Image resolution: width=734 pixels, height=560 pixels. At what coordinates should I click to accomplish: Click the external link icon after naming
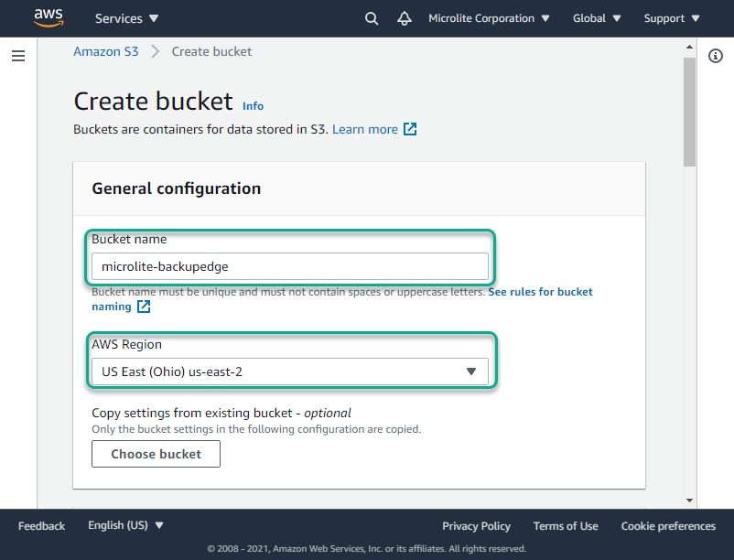[x=144, y=307]
